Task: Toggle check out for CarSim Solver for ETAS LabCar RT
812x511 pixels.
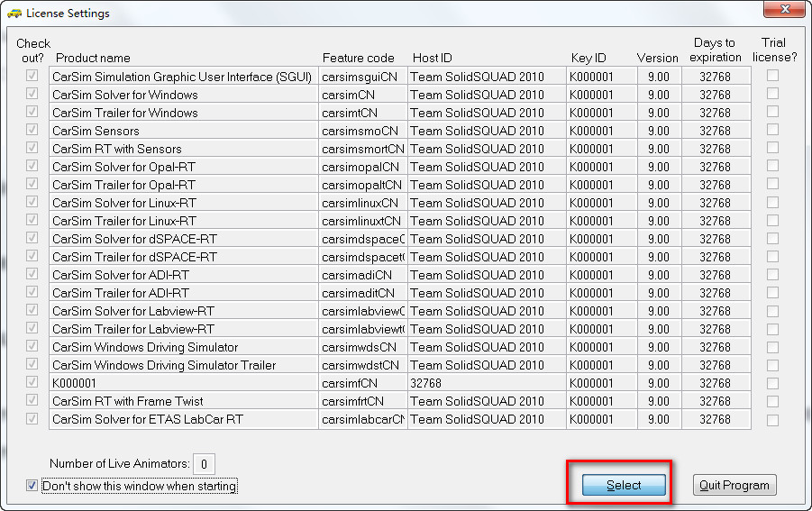Action: pos(32,418)
